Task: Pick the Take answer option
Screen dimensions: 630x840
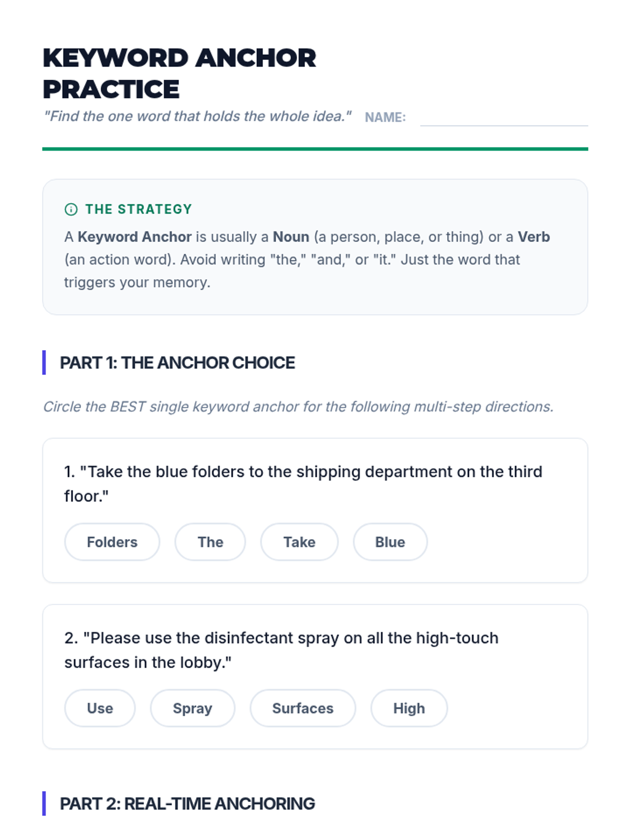Action: 299,542
